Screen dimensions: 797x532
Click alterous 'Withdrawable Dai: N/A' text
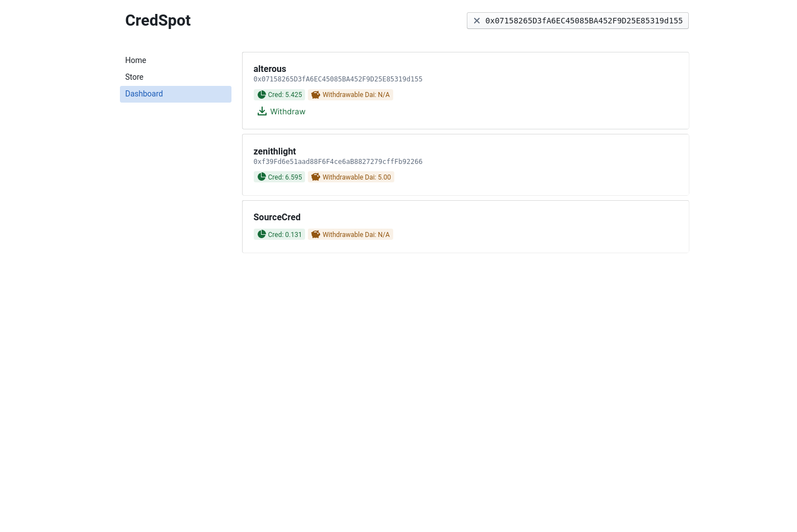(356, 95)
